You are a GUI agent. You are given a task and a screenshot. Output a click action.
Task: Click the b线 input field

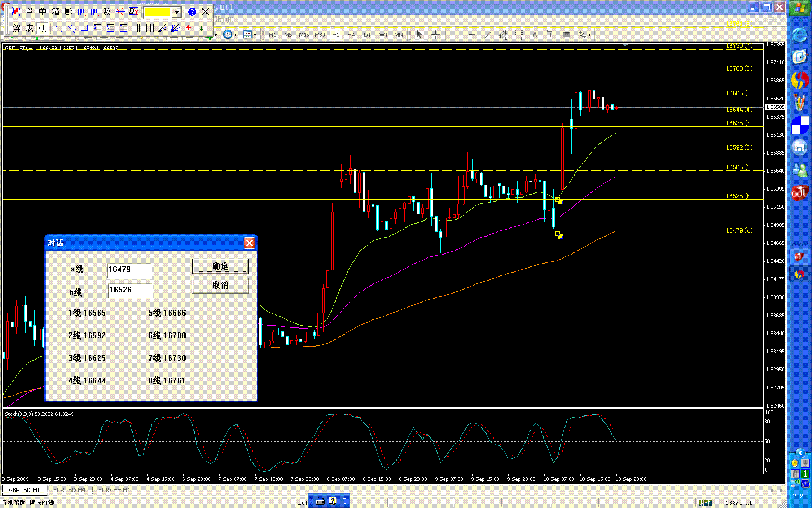pyautogui.click(x=130, y=291)
